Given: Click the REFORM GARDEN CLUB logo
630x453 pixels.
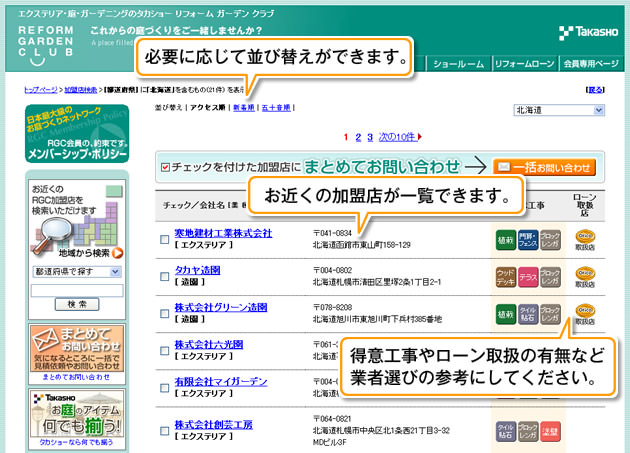Looking at the screenshot, I should [45, 45].
